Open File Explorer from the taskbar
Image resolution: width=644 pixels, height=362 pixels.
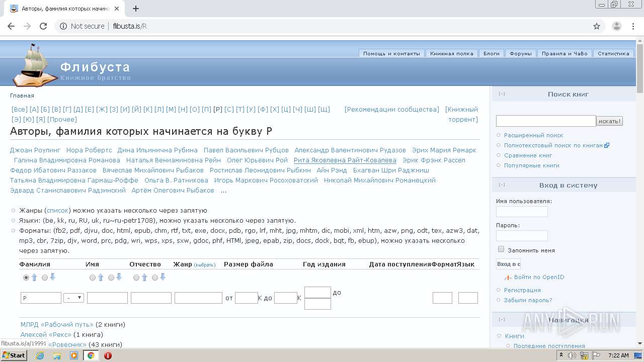pyautogui.click(x=57, y=355)
